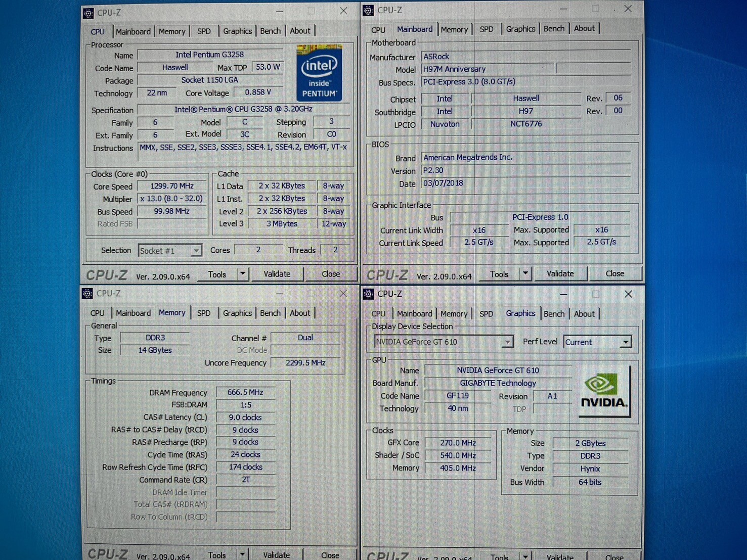Expand Tools arrow in Memory window
Image resolution: width=747 pixels, height=560 pixels.
coord(242,554)
